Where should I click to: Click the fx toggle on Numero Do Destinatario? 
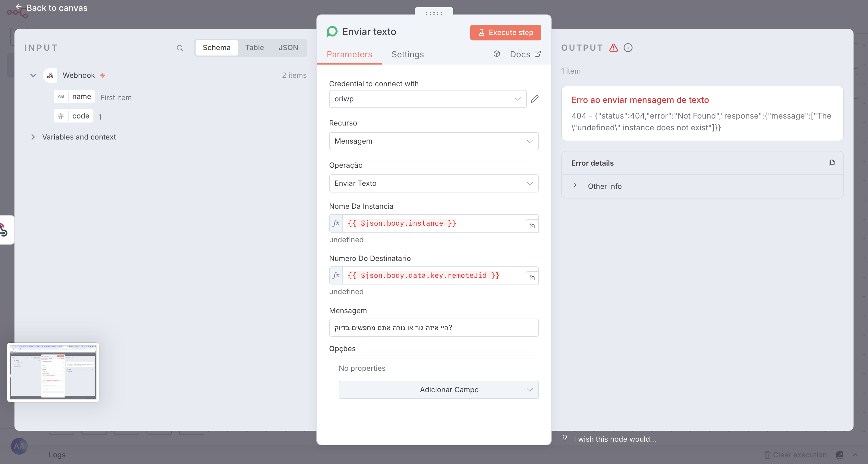pyautogui.click(x=336, y=275)
